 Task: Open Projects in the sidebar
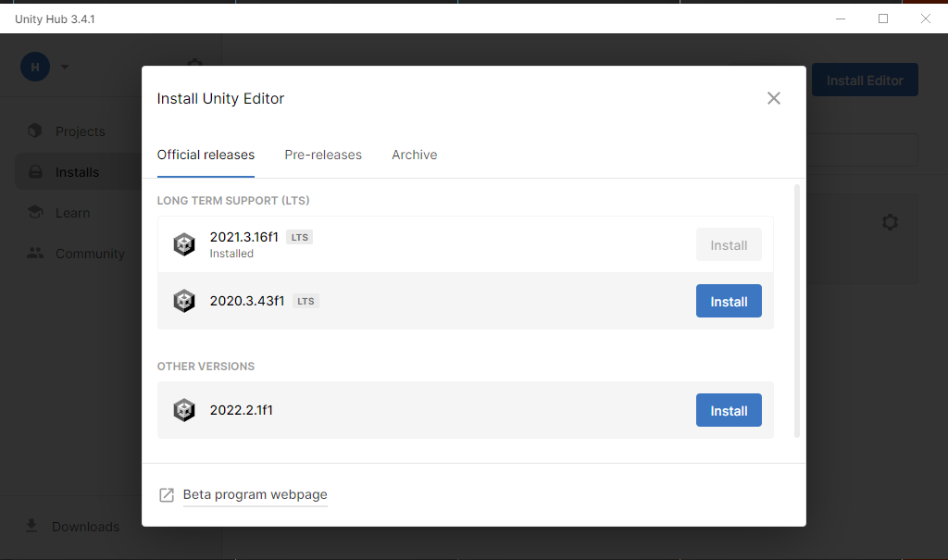point(79,131)
